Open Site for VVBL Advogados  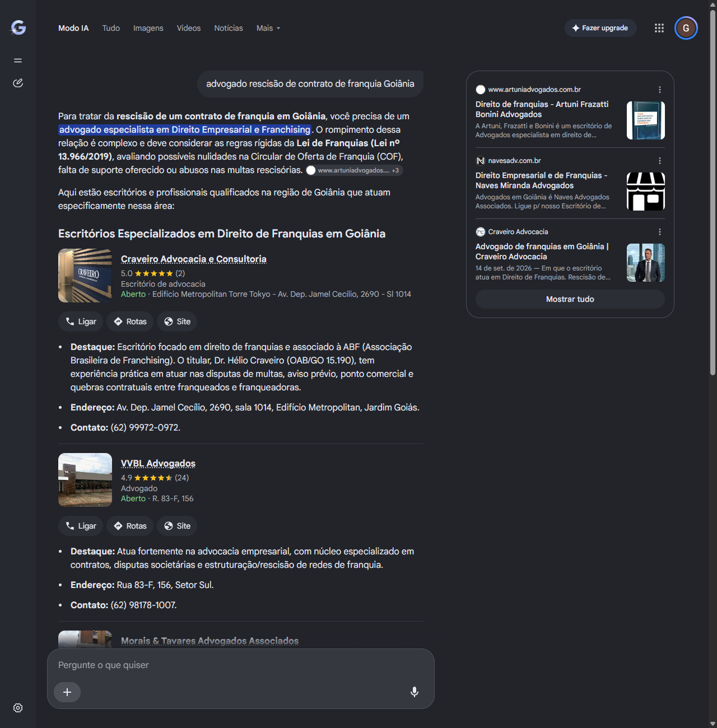coord(177,526)
